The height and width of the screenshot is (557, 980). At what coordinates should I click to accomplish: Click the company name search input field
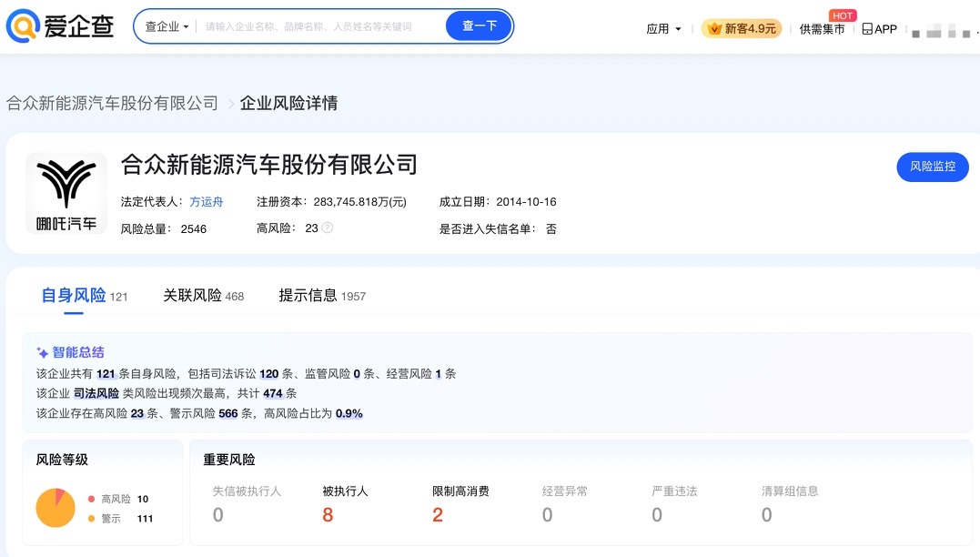[x=318, y=26]
